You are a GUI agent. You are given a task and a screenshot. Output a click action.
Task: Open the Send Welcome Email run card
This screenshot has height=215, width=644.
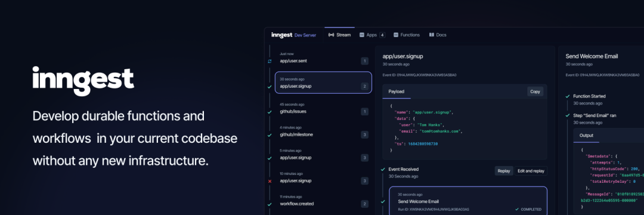pos(468,201)
